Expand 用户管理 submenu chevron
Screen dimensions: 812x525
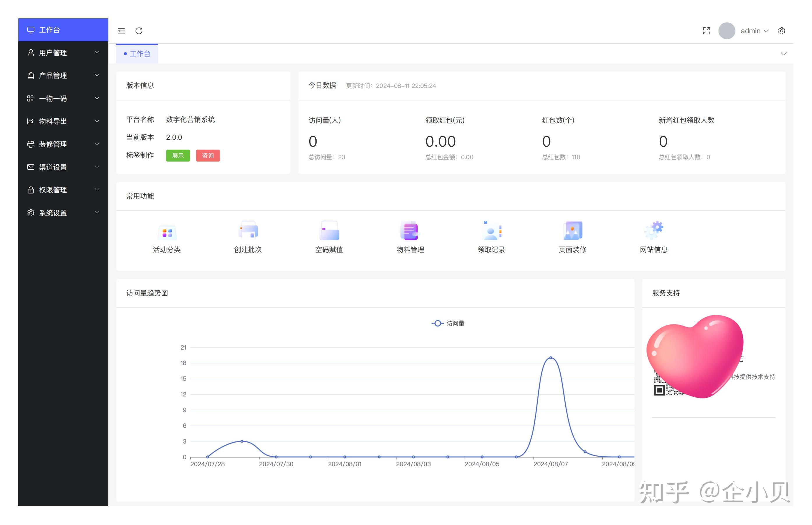[x=97, y=52]
